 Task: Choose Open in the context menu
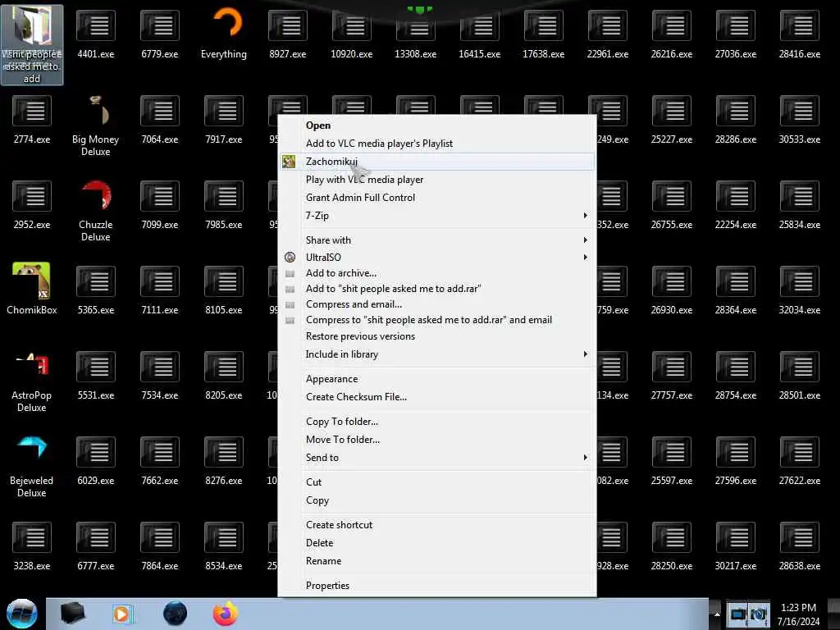(437, 126)
